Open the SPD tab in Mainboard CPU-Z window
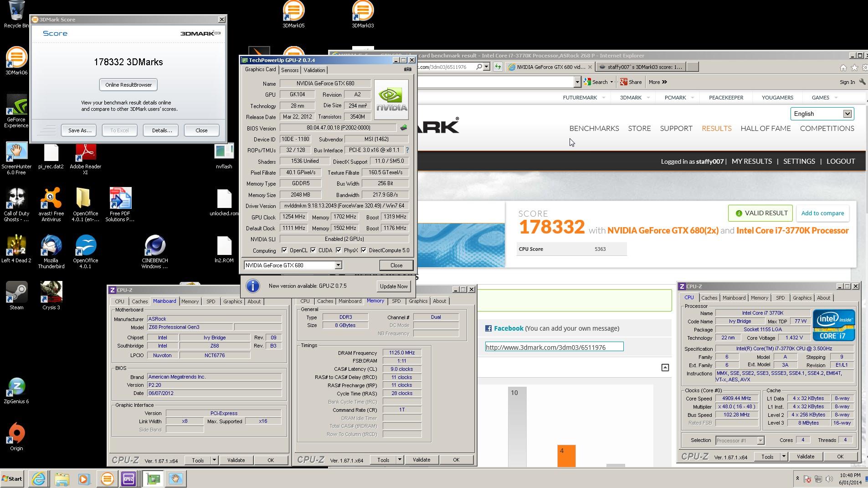The width and height of the screenshot is (868, 488). (x=211, y=301)
